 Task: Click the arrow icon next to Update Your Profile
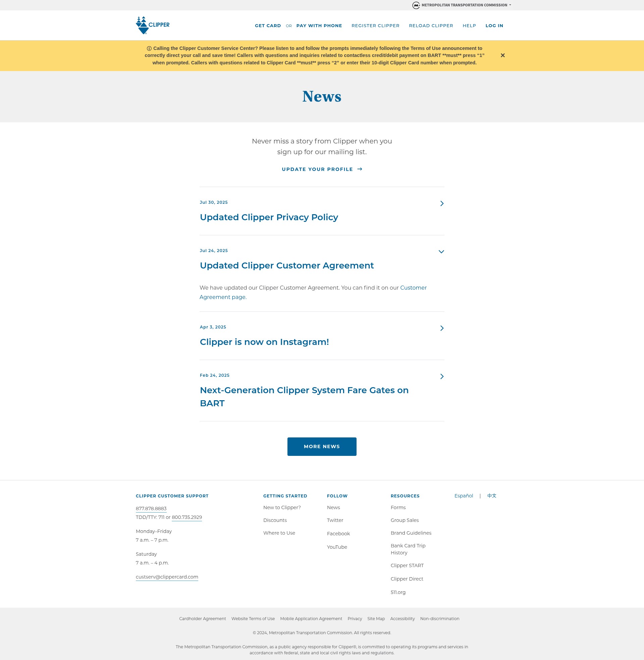(360, 169)
